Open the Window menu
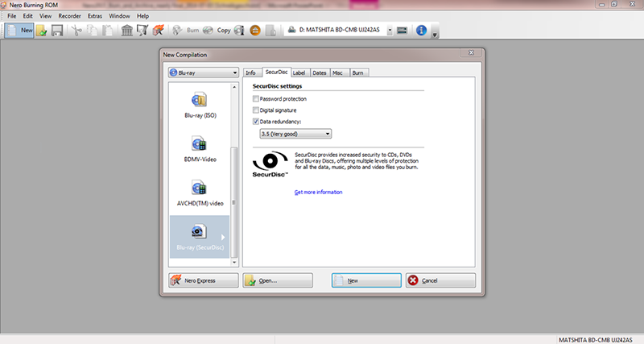The height and width of the screenshot is (344, 644). [x=119, y=16]
